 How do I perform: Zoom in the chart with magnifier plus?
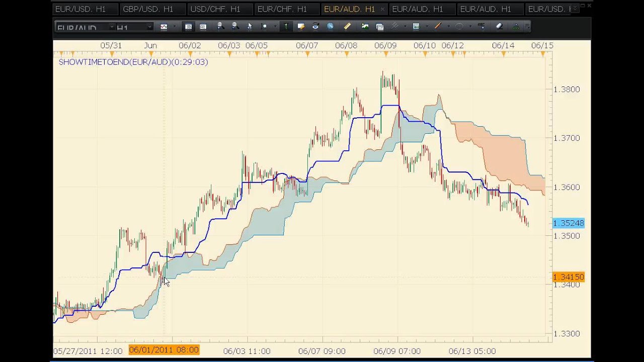click(220, 27)
